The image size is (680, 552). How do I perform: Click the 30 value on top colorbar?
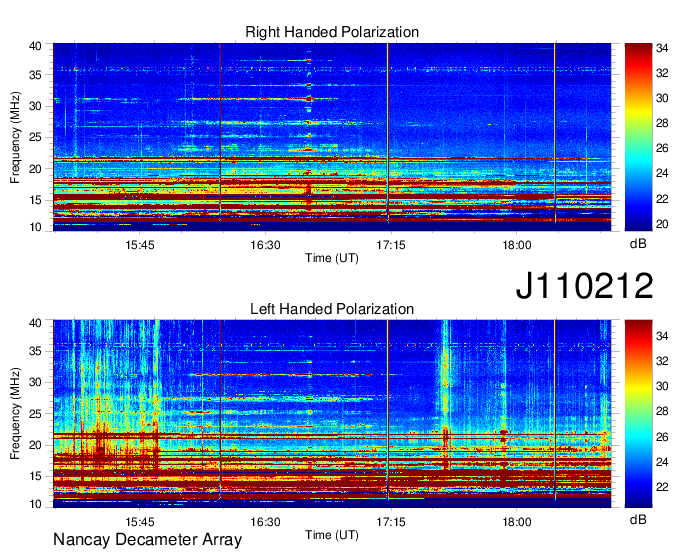click(662, 98)
